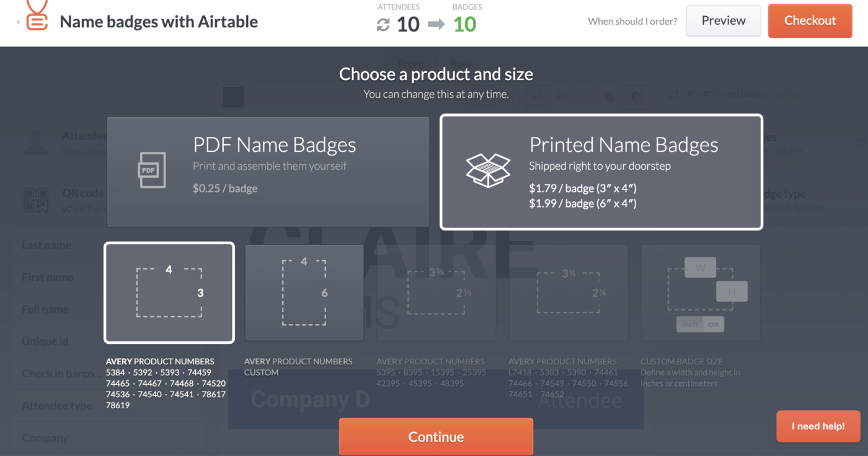Switch units to inch

pos(689,324)
